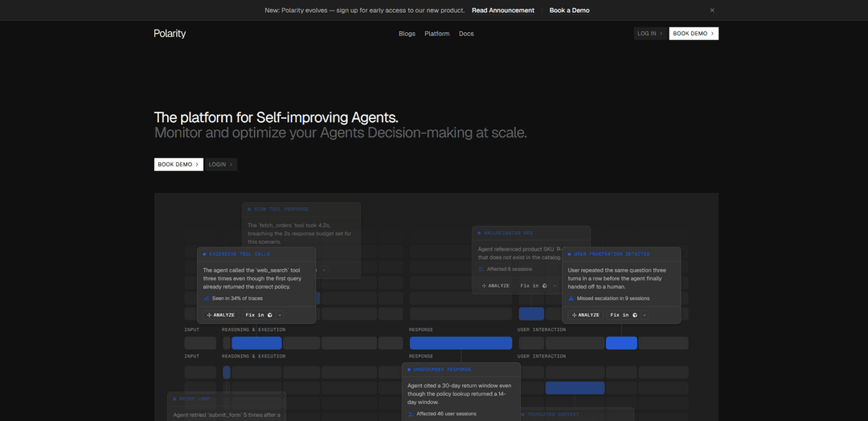The image size is (868, 421).
Task: Open the Docs navigation link
Action: click(x=466, y=34)
